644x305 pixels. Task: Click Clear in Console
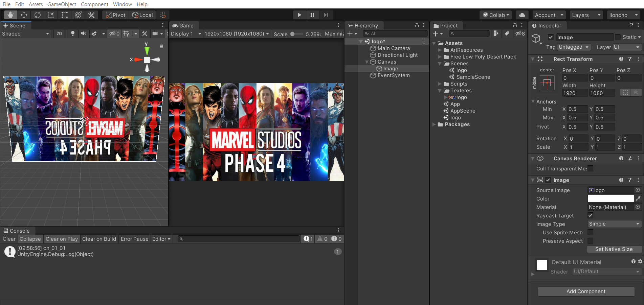(9, 239)
